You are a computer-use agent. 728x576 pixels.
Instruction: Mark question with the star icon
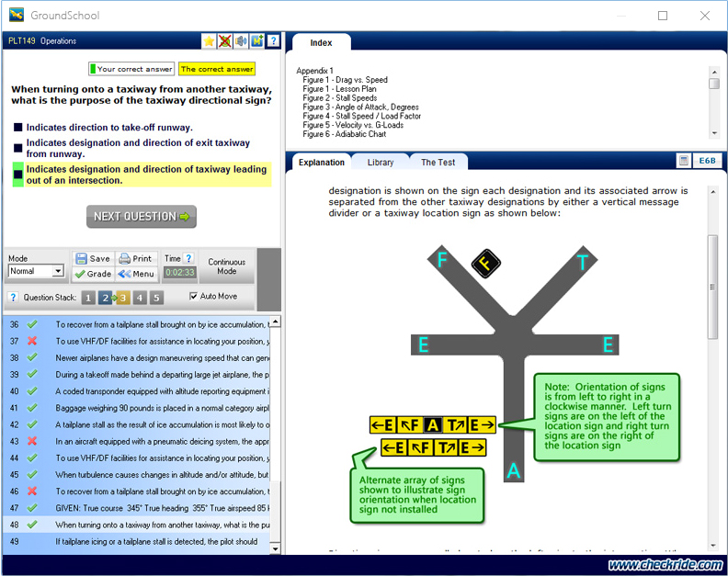tap(210, 41)
